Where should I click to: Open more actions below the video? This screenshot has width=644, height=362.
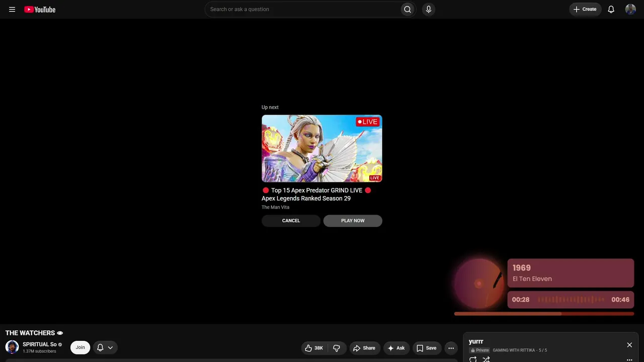451,348
